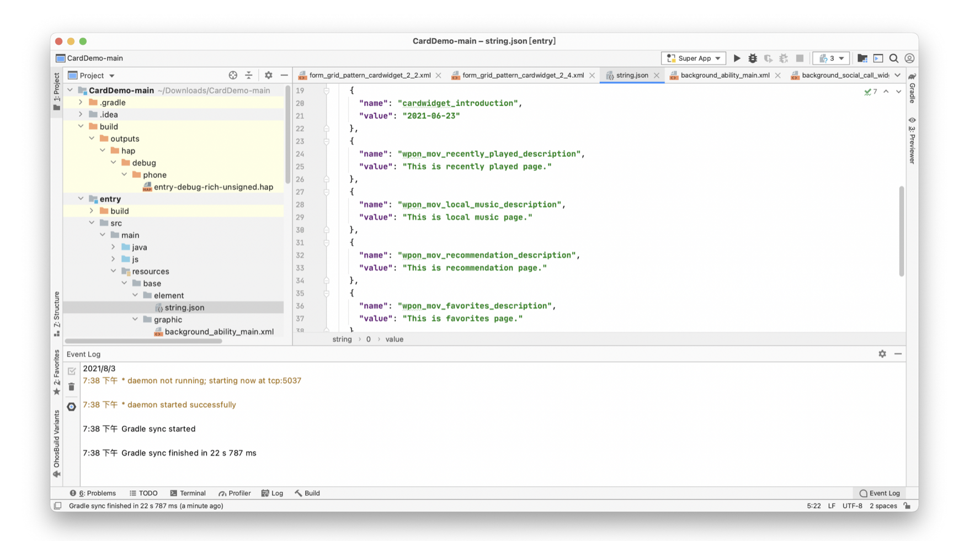Click the attach debugger icon
This screenshot has width=980, height=541.
(x=784, y=58)
